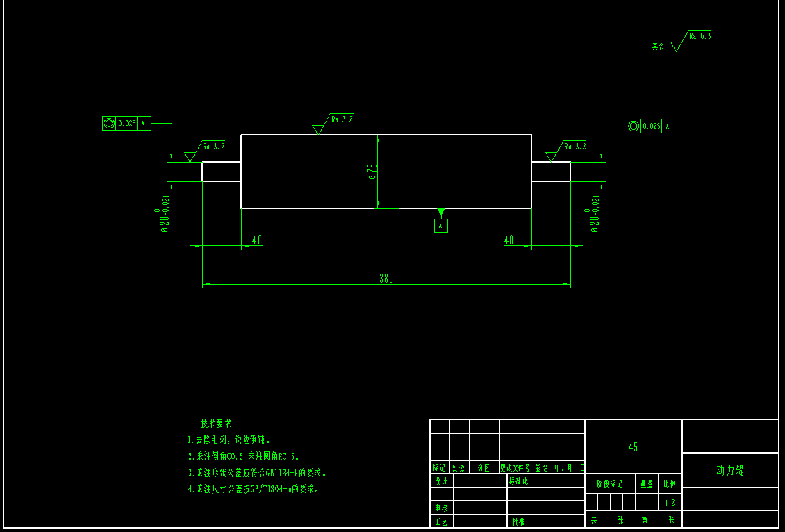Click the 处数 title block cell

[459, 467]
